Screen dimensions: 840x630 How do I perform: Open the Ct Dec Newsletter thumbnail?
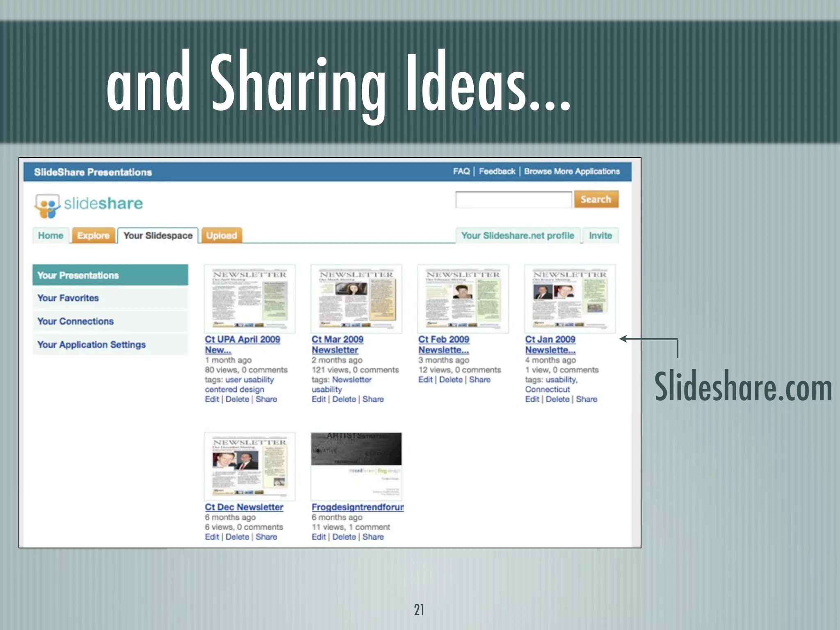(x=250, y=467)
